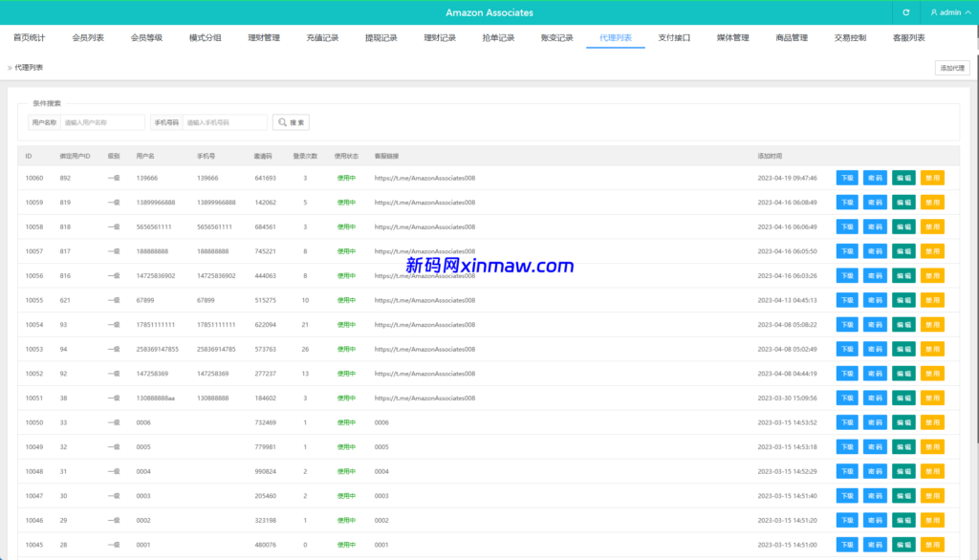Click the 添加代理 button
The image size is (979, 560).
pyautogui.click(x=951, y=68)
